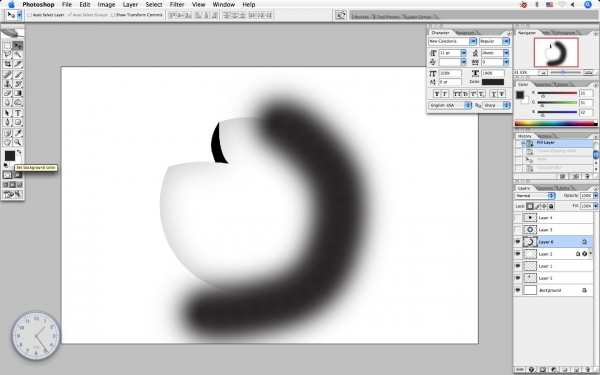Enable Auto Select Layer checkbox
The width and height of the screenshot is (600, 375).
pyautogui.click(x=29, y=15)
